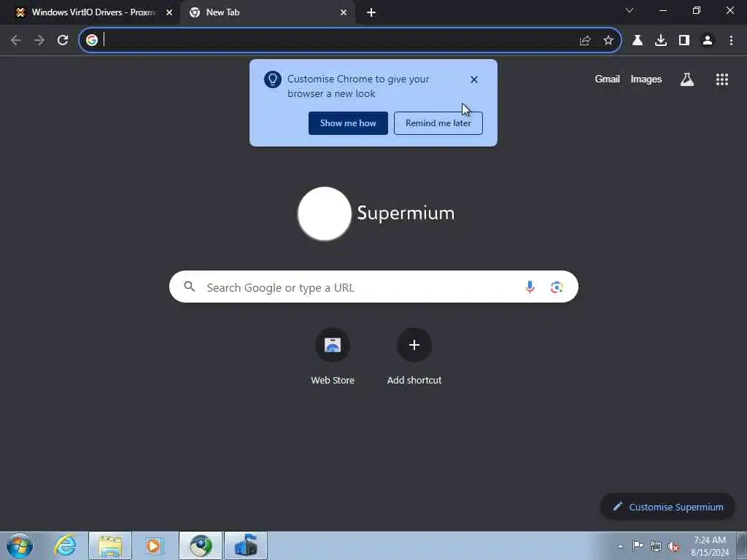
Task: Dismiss the Customise Chrome popup with X
Action: (474, 79)
